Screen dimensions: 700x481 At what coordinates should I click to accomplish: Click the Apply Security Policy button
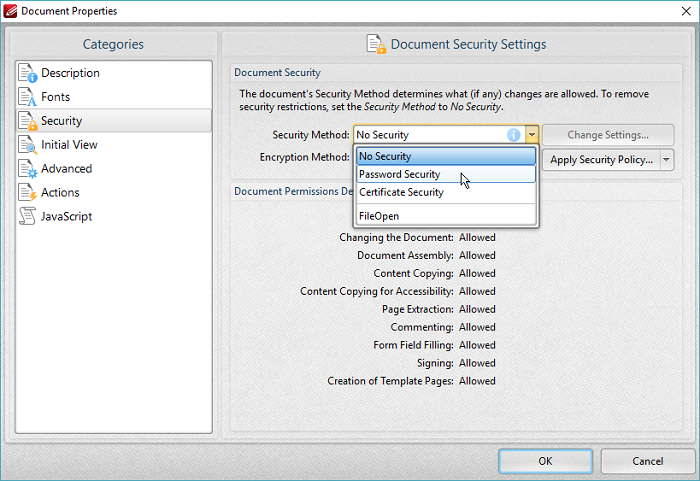[x=601, y=160]
